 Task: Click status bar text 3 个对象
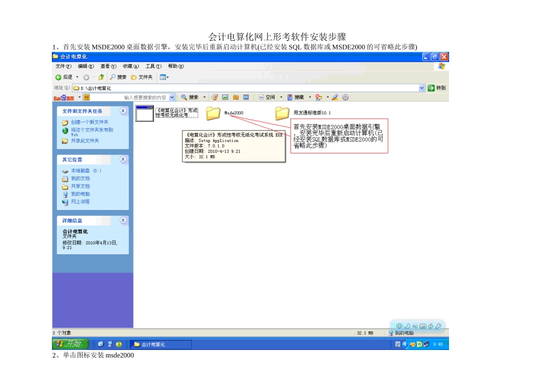62,333
